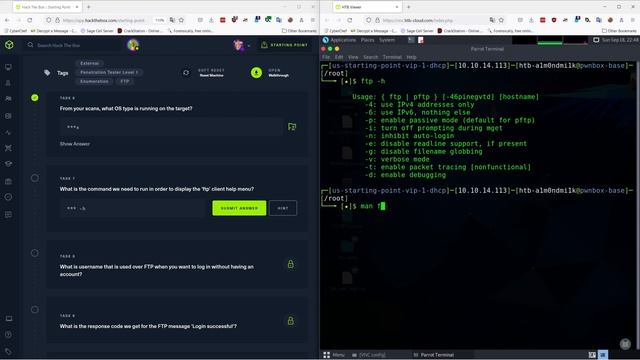Open the Search menu in Parrot Terminal
The width and height of the screenshot is (640, 360).
[x=371, y=57]
